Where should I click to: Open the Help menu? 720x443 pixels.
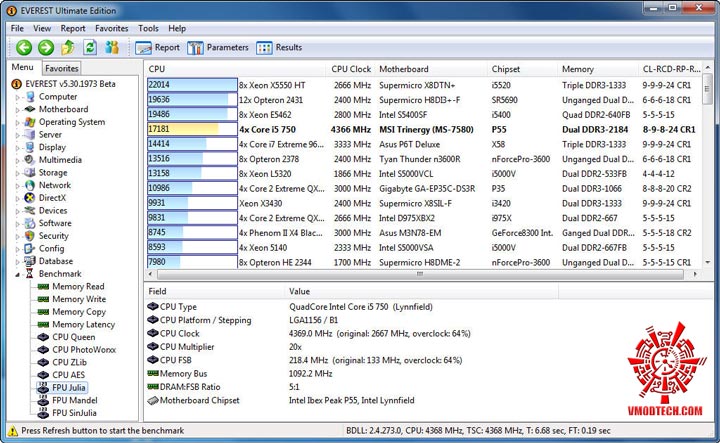tap(177, 28)
